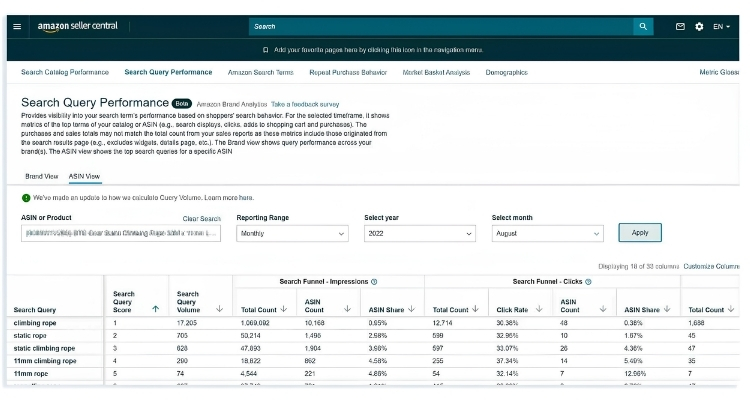Click the '11mm rope' query row

[373, 374]
